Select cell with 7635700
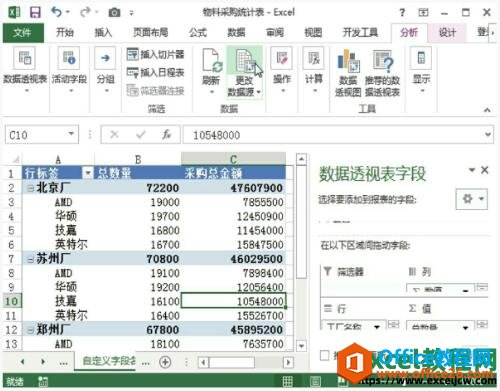500x391 pixels. pos(233,344)
